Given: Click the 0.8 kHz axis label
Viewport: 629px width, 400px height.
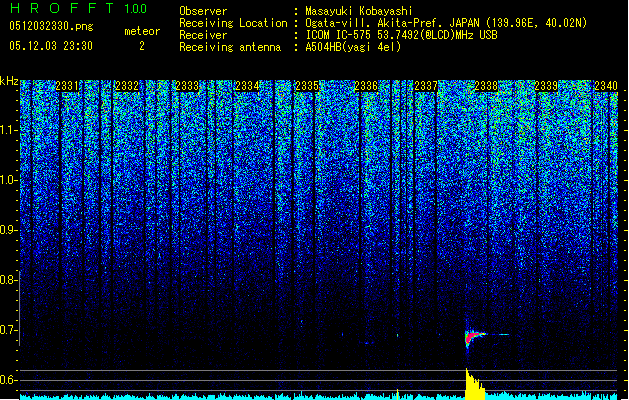Looking at the screenshot, I should click(x=9, y=280).
